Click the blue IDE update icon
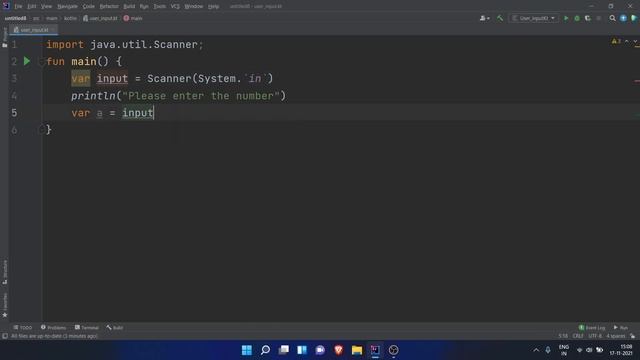The image size is (640, 360). point(623,18)
